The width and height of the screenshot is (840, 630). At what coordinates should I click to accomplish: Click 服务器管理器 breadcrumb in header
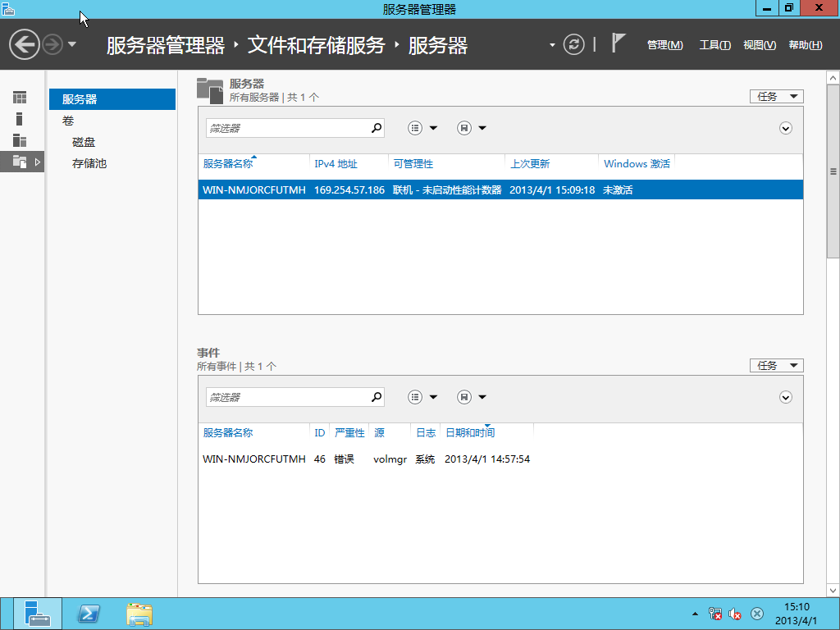[x=166, y=45]
